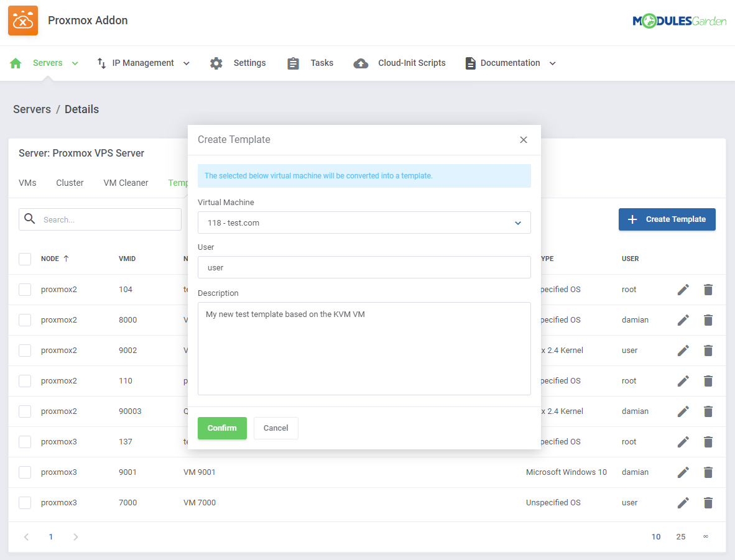Click the Servers breadcrumb link
Image resolution: width=735 pixels, height=560 pixels.
coord(32,109)
